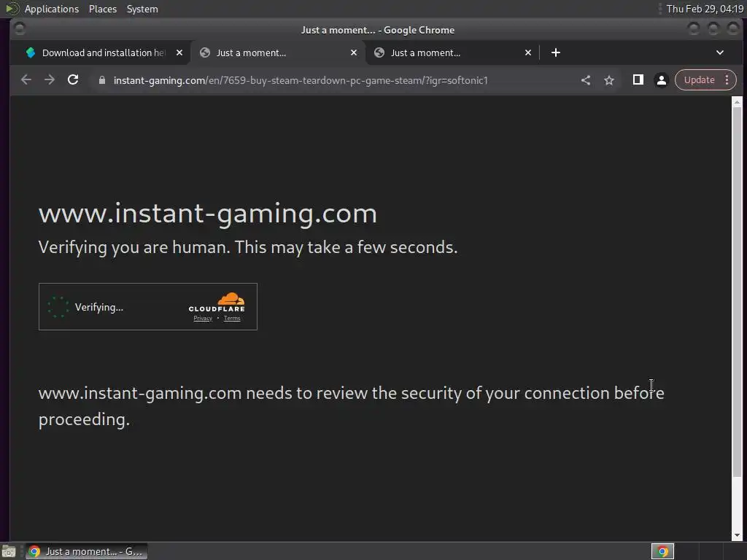Open the System menu
Viewport: 747px width, 560px height.
(x=142, y=9)
